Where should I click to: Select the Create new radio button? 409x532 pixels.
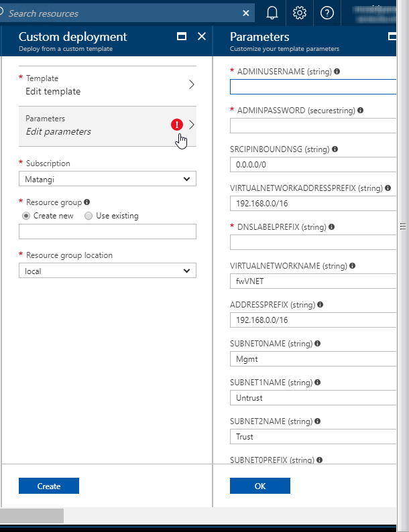coord(27,216)
